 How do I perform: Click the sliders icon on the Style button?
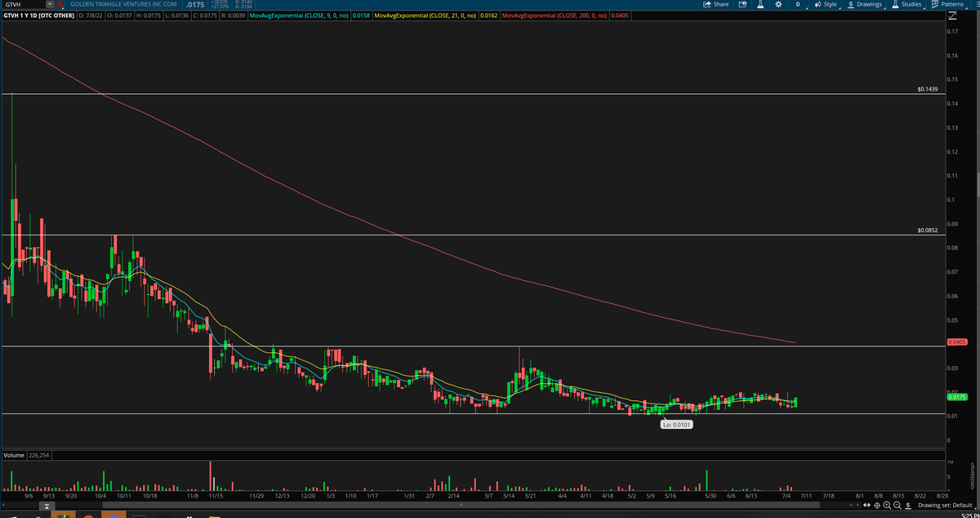tap(816, 6)
